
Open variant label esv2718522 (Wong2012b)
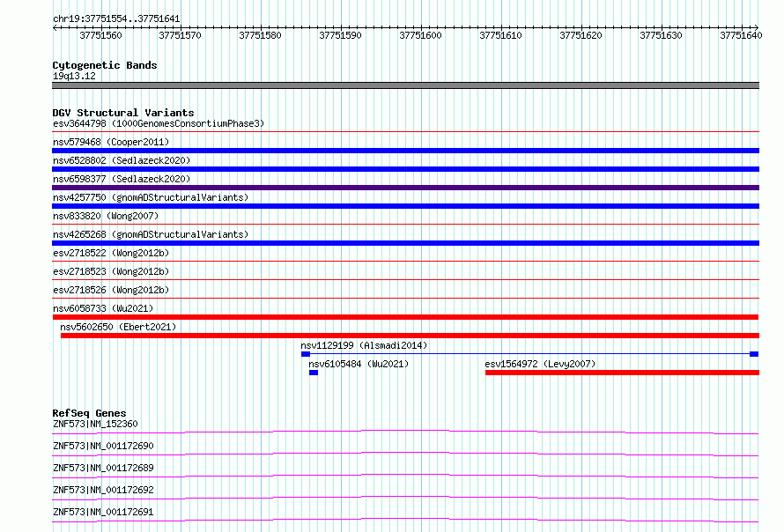[x=111, y=253]
